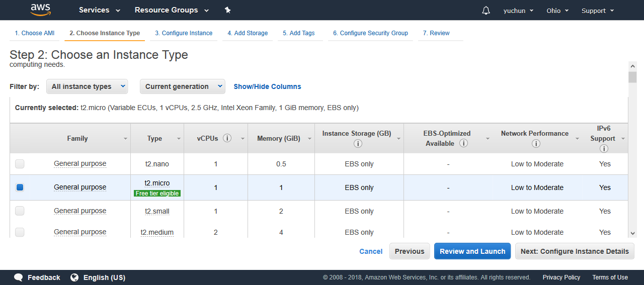Viewport: 644px width, 285px height.
Task: Go to step 1. Choose AMI
Action: coord(35,33)
